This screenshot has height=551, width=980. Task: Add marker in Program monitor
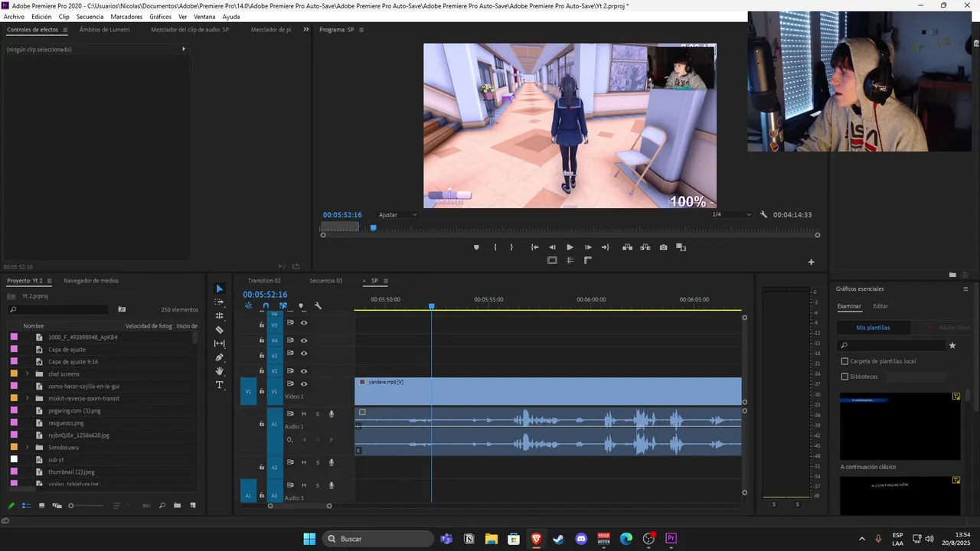click(x=476, y=247)
